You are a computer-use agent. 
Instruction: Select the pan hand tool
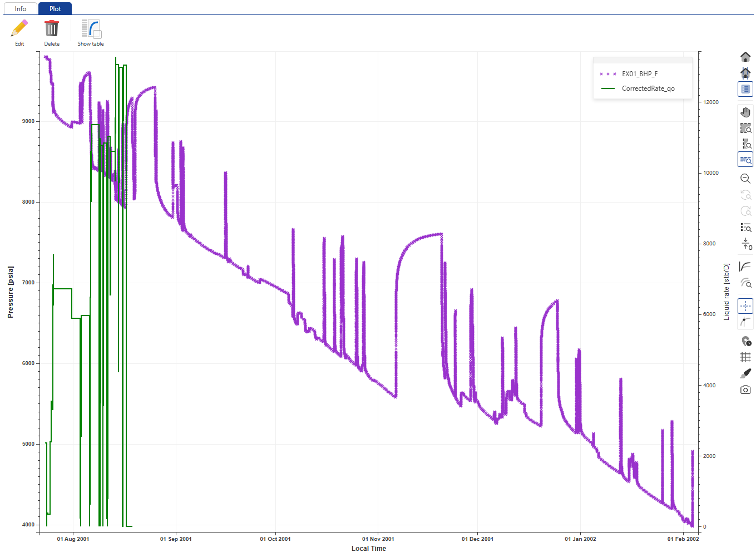pyautogui.click(x=745, y=112)
